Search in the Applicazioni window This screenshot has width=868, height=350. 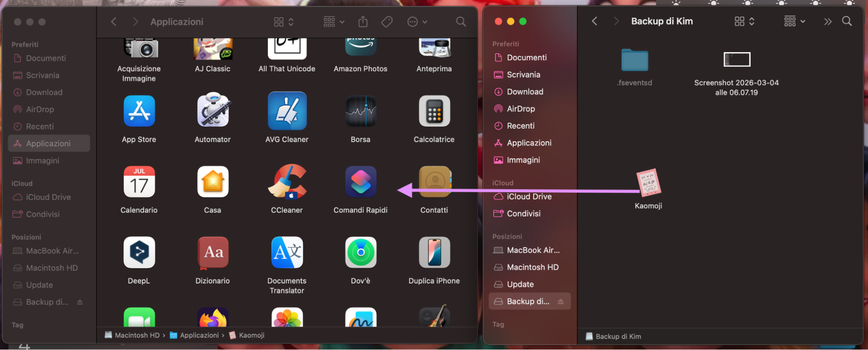pos(461,22)
